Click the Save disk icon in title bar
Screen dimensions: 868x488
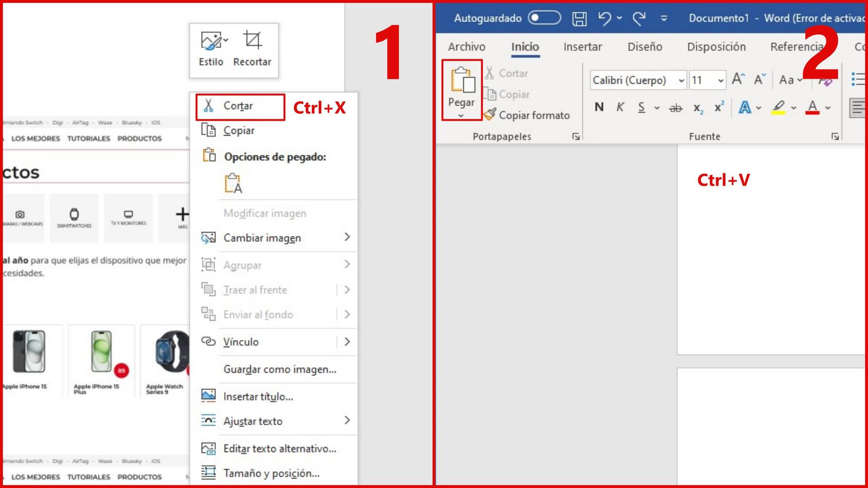click(x=579, y=19)
